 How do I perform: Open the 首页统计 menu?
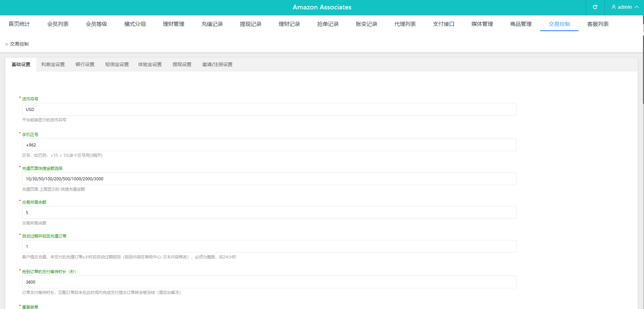click(x=19, y=24)
